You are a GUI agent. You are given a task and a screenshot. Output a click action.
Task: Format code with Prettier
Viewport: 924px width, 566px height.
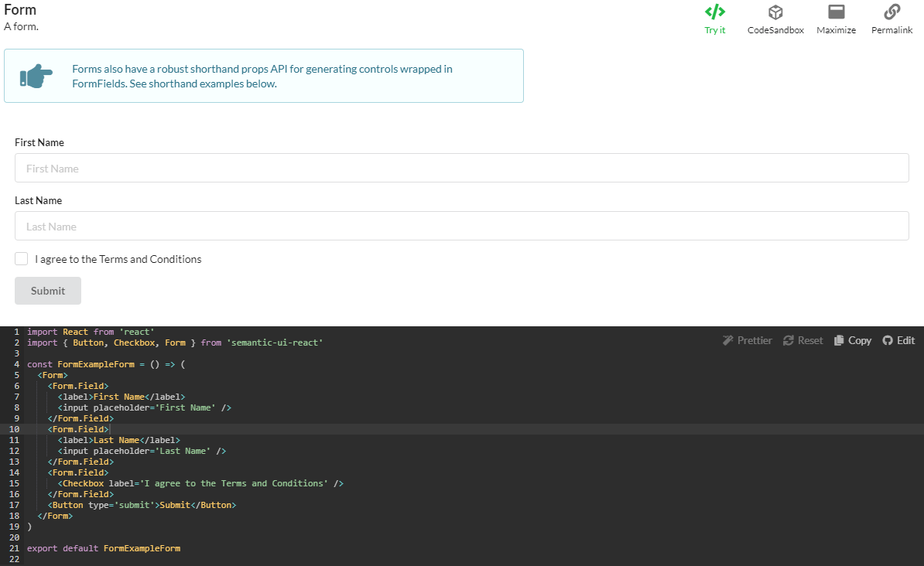pyautogui.click(x=747, y=340)
